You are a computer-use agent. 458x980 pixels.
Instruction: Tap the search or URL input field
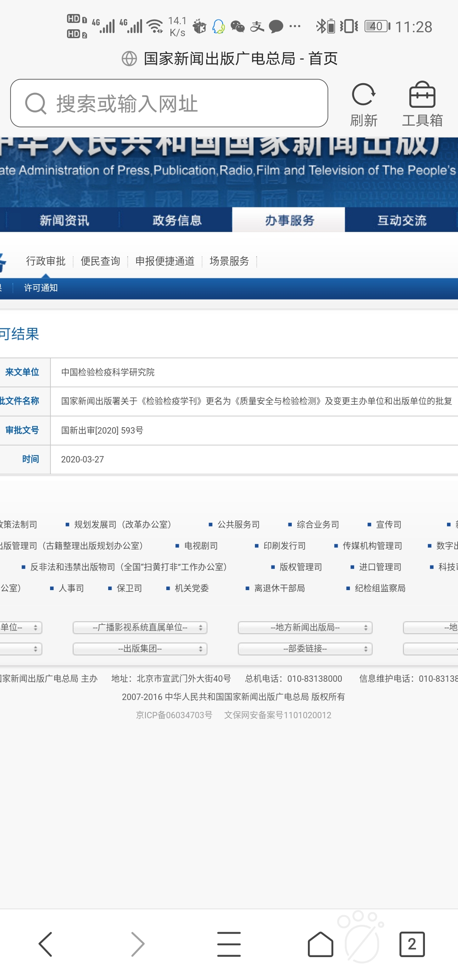170,104
